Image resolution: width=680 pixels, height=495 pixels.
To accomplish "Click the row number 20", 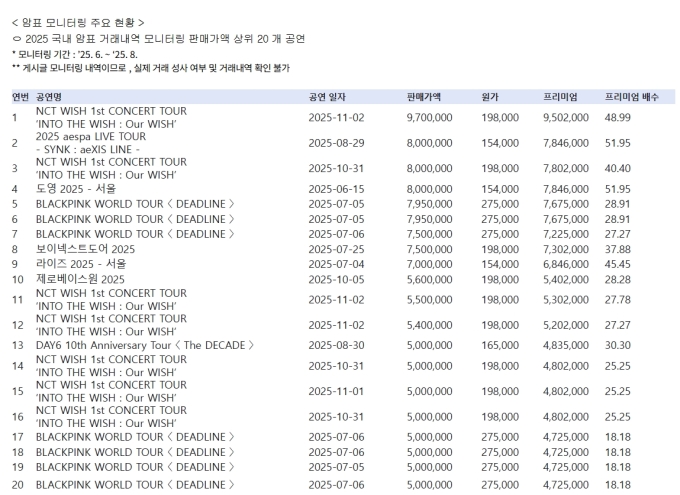I will [x=17, y=485].
